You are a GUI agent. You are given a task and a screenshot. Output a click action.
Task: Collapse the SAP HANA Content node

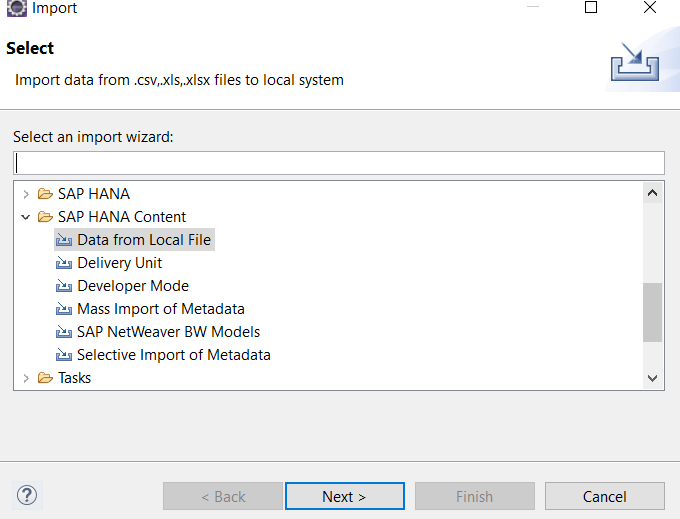(x=26, y=217)
